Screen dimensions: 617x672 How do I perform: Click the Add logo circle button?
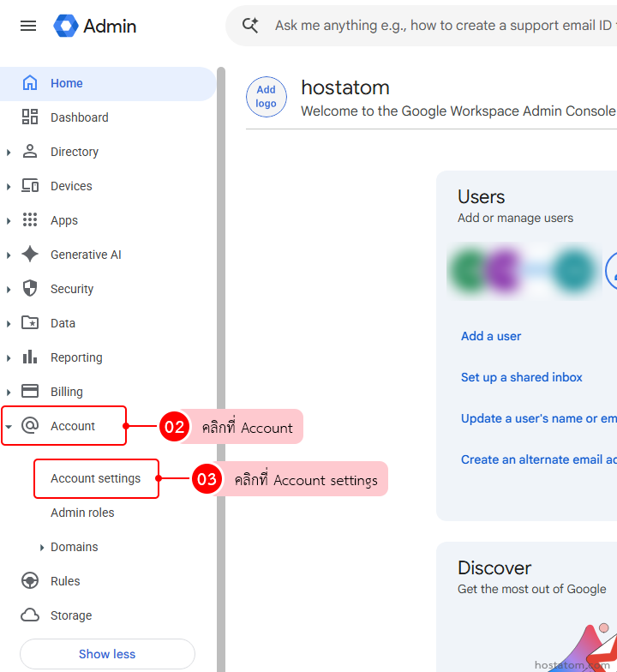click(266, 97)
